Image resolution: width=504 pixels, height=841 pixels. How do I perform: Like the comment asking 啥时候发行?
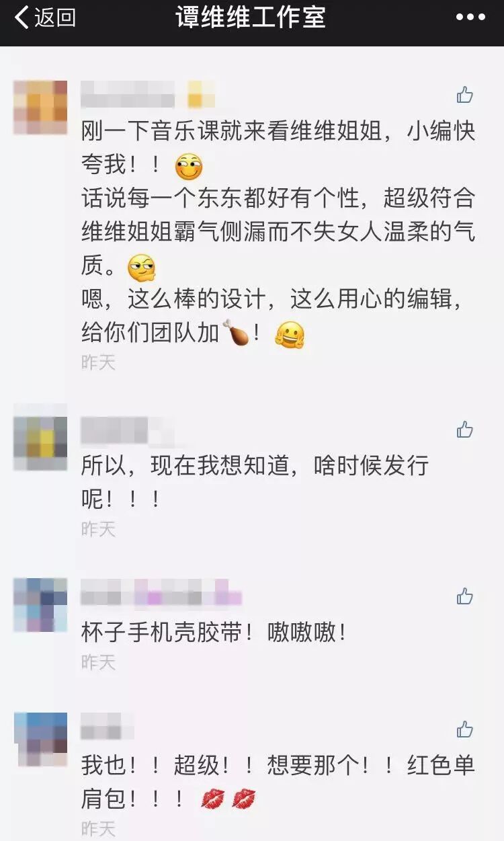[x=465, y=430]
